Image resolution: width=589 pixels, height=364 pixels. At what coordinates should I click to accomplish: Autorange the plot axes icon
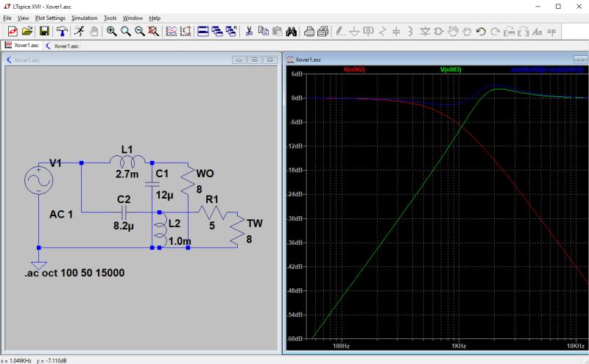[x=186, y=31]
